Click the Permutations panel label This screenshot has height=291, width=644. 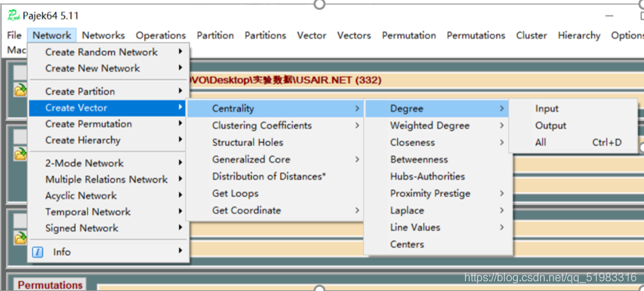(50, 285)
